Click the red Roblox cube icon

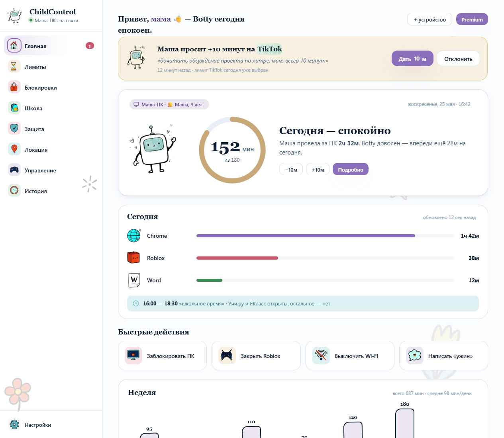(x=133, y=258)
